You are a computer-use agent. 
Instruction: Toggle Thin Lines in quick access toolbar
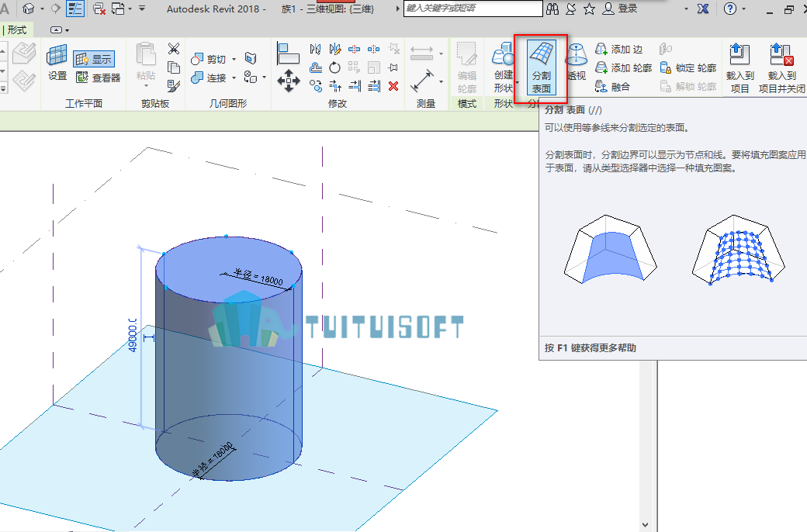(x=76, y=9)
